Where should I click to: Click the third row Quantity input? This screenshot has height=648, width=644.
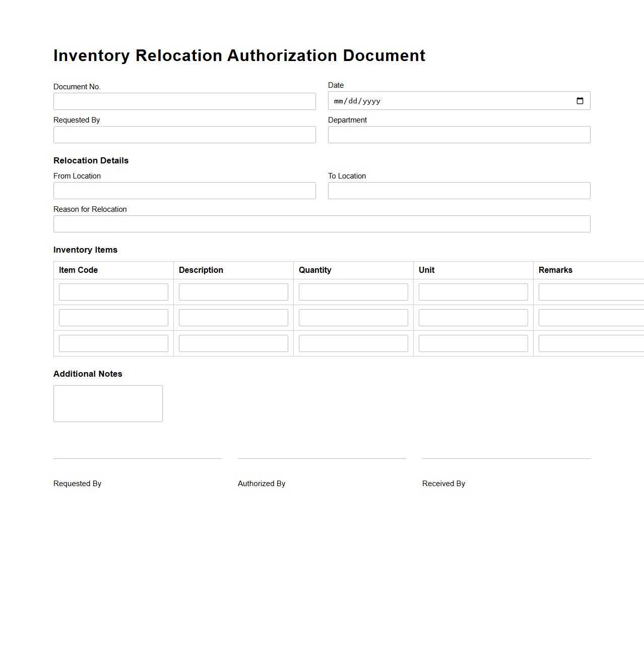pyautogui.click(x=353, y=343)
